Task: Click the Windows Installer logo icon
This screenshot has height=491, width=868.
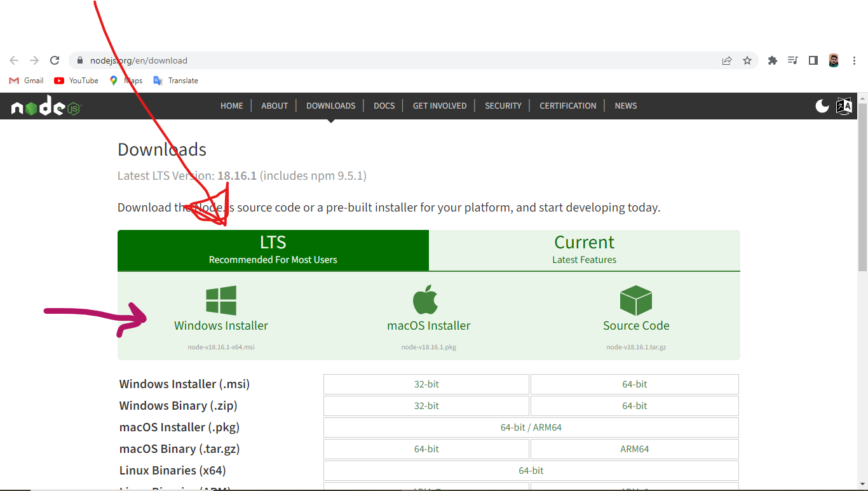Action: click(x=221, y=300)
